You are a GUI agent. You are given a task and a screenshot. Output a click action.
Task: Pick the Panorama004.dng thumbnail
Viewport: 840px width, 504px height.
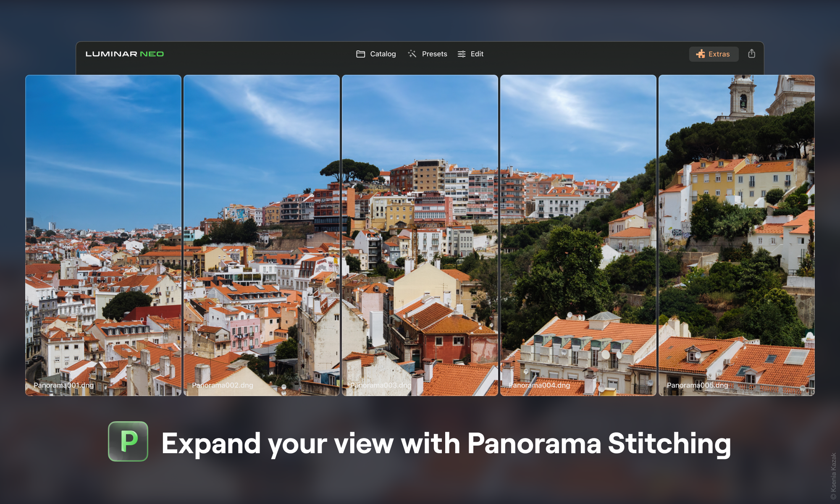[578, 235]
